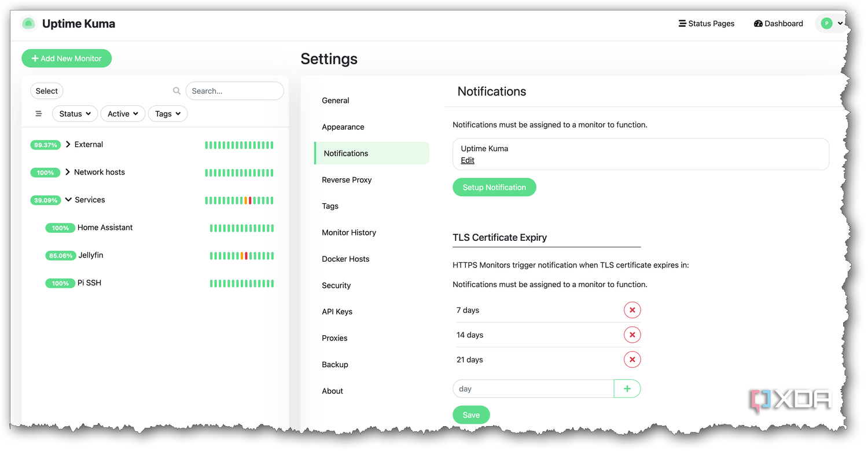Open the profile dropdown arrow

coord(840,24)
